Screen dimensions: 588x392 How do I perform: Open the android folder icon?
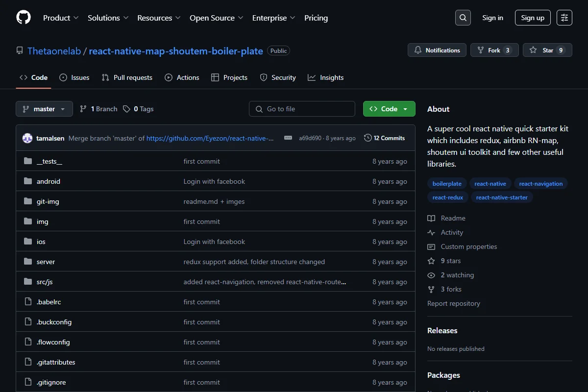coord(28,181)
